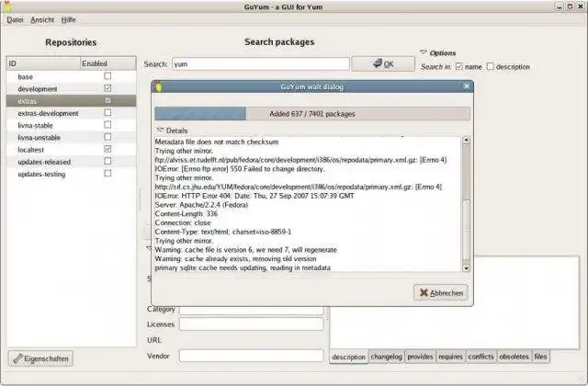Select the development repository row
Image resolution: width=588 pixels, height=386 pixels.
[72, 88]
